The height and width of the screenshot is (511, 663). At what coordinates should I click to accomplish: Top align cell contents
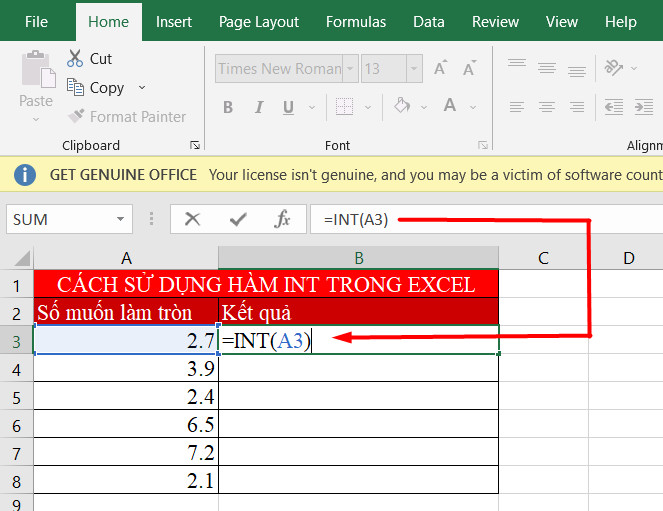point(517,64)
